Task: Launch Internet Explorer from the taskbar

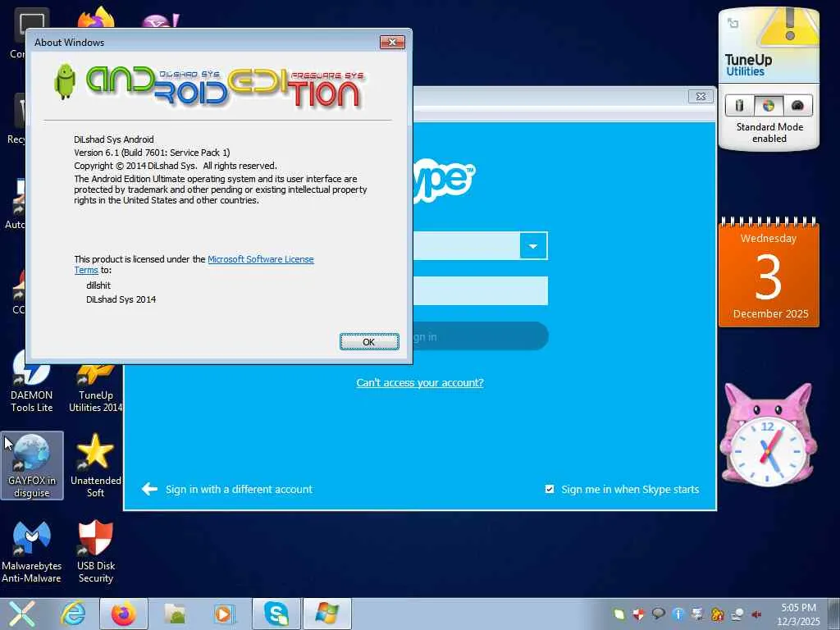Action: [73, 614]
